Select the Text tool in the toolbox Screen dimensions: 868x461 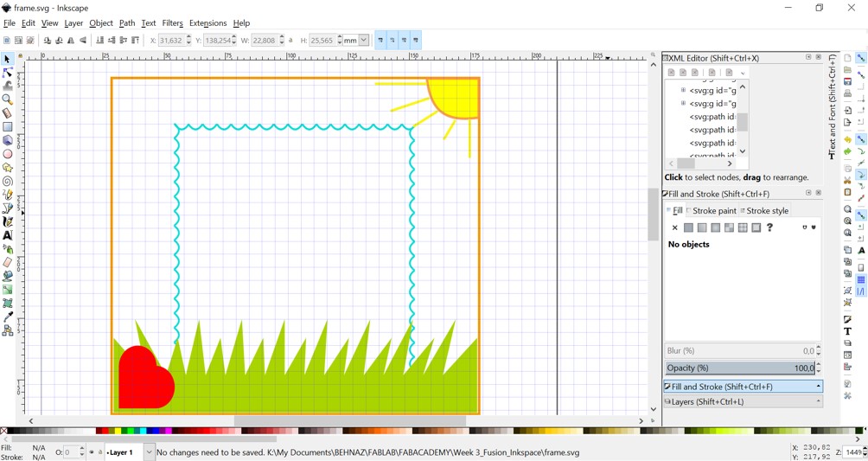pyautogui.click(x=7, y=235)
